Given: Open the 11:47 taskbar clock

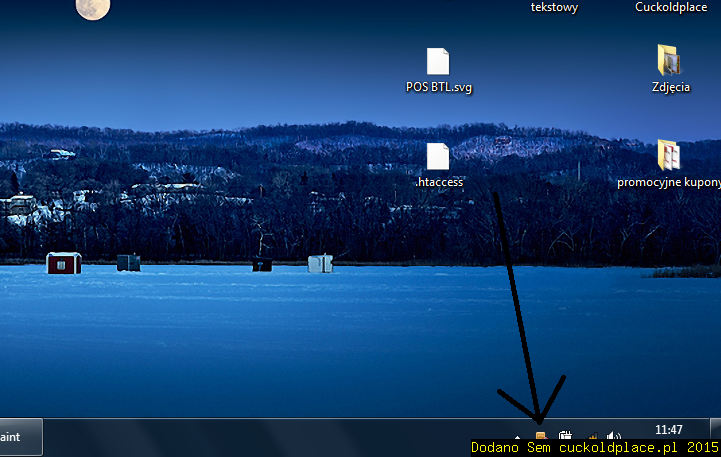Looking at the screenshot, I should click(667, 430).
